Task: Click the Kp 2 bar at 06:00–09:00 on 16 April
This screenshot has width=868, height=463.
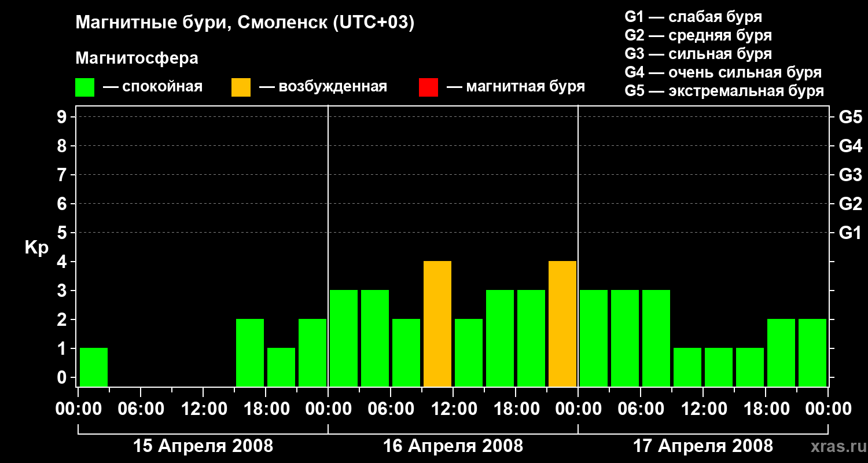Action: click(406, 353)
